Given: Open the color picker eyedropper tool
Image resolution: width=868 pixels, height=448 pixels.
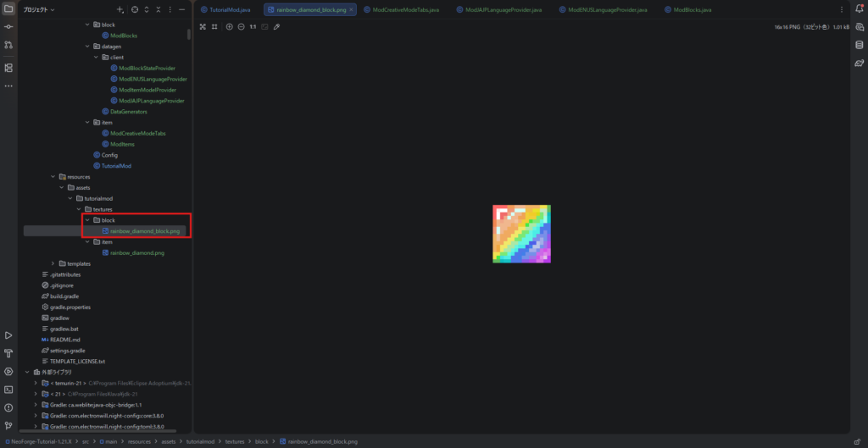Looking at the screenshot, I should pos(277,27).
